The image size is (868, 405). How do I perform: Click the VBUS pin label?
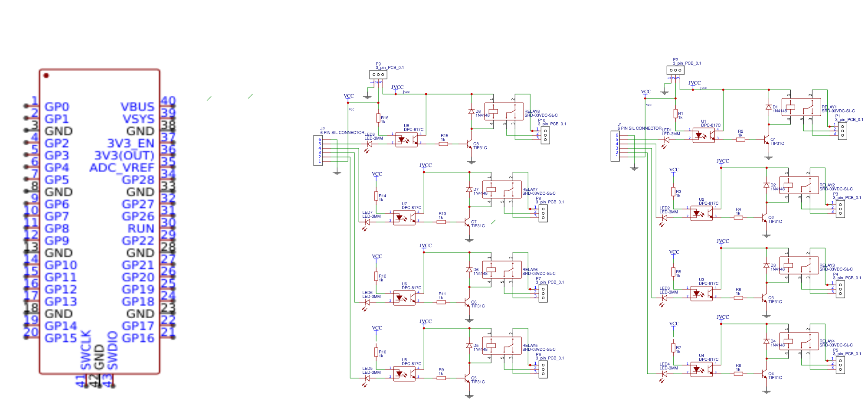(x=138, y=107)
